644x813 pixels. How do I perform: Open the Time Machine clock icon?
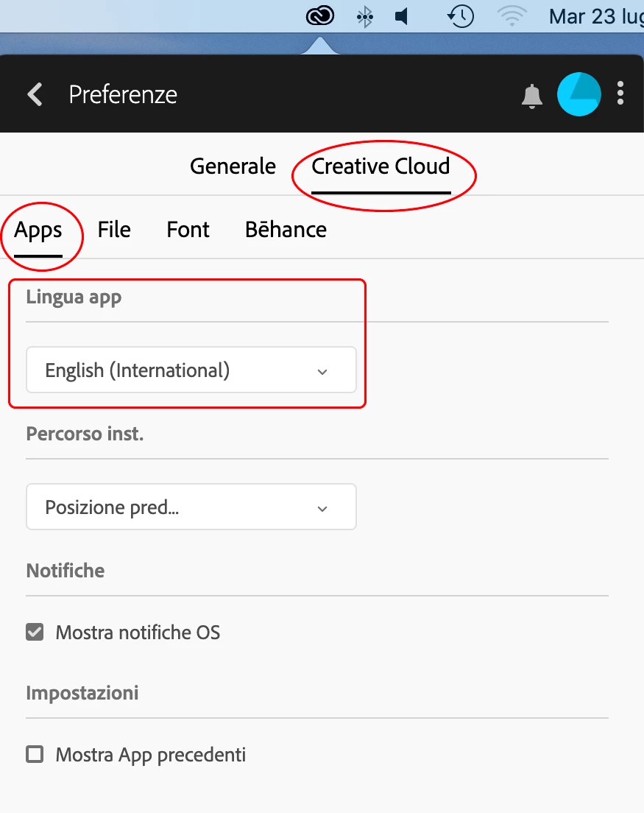(x=461, y=17)
